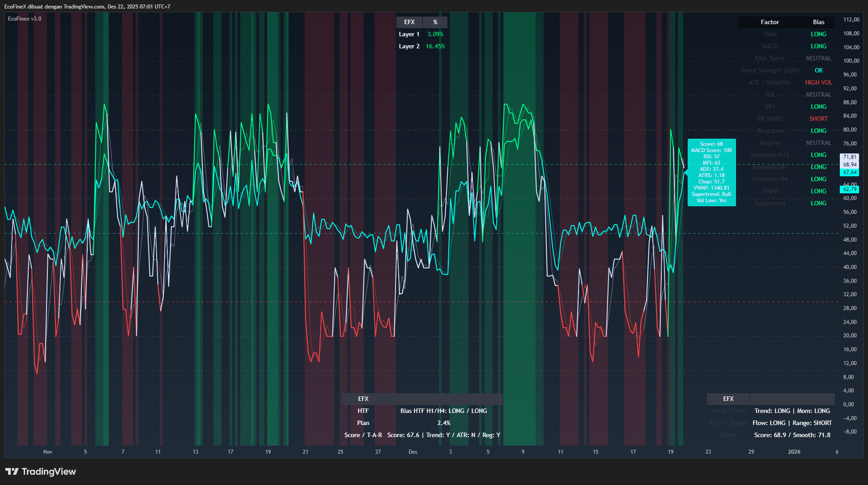
Task: Click the TradingView logo
Action: [x=41, y=472]
